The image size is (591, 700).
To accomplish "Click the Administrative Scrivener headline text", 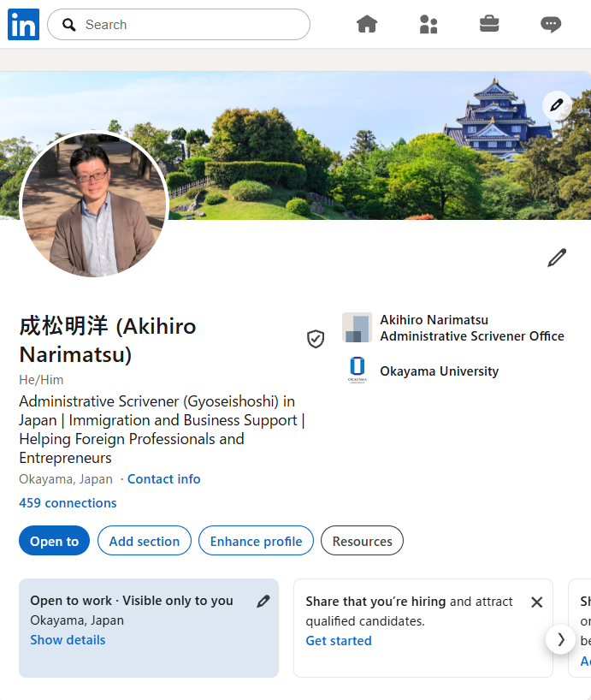I will tap(162, 430).
